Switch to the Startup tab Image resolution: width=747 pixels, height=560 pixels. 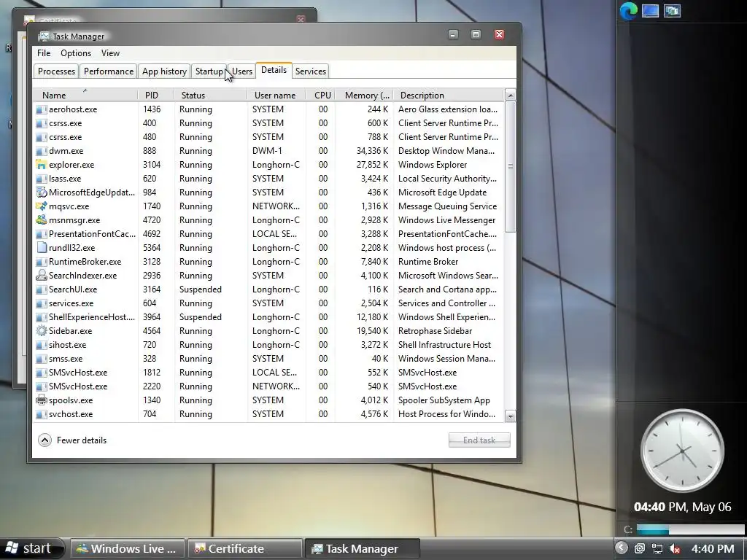click(209, 71)
